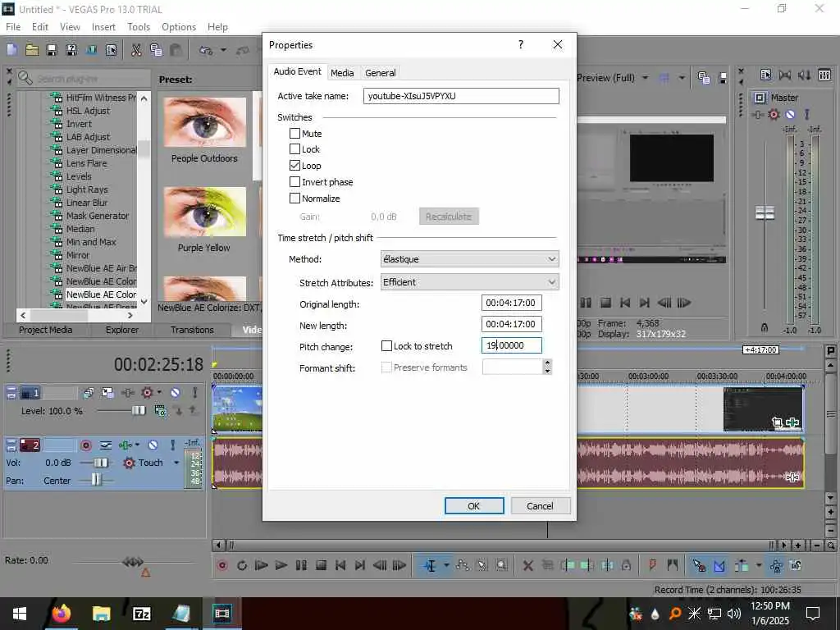Uncheck the Loop checkbox

click(x=294, y=166)
